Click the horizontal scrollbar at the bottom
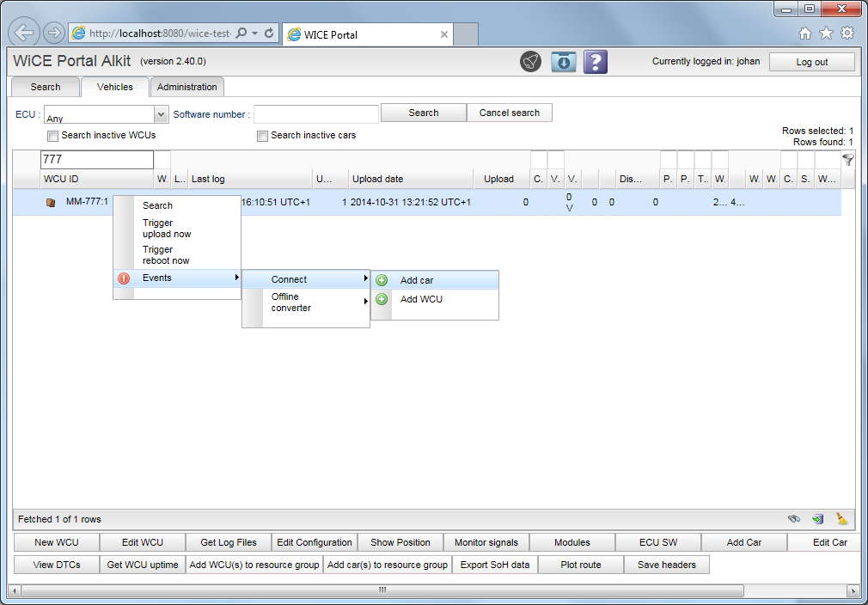Image resolution: width=868 pixels, height=605 pixels. pyautogui.click(x=382, y=590)
